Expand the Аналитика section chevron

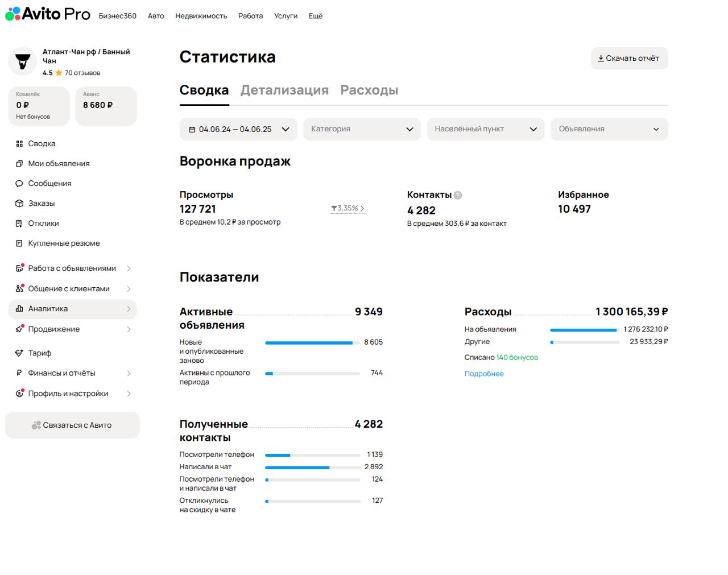pos(129,309)
